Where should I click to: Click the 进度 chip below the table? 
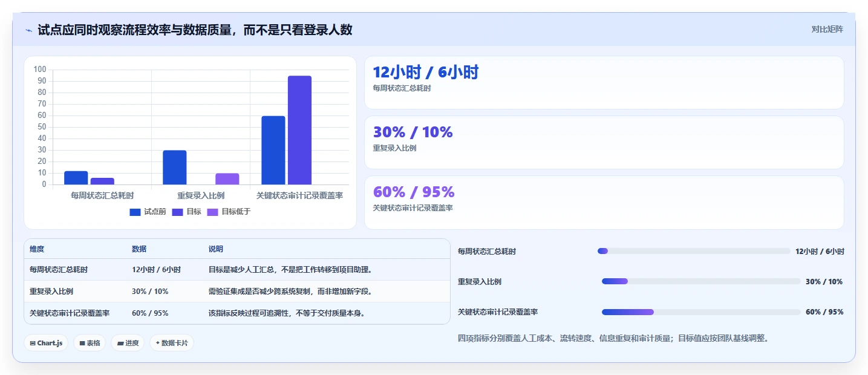tap(128, 343)
